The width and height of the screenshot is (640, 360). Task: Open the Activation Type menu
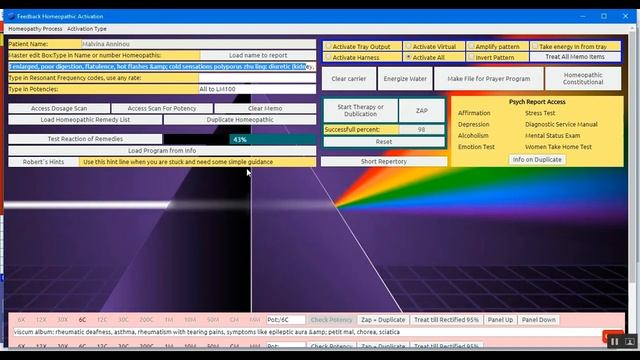click(87, 29)
